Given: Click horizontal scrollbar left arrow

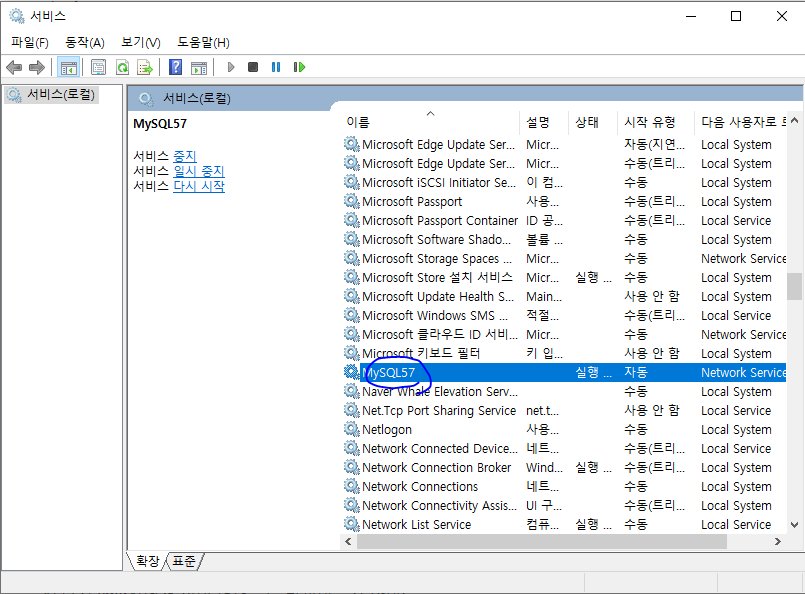Looking at the screenshot, I should [x=348, y=542].
